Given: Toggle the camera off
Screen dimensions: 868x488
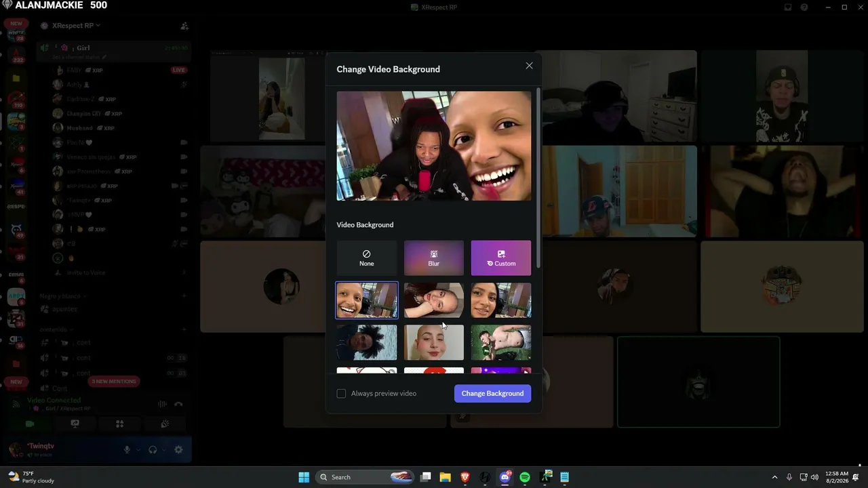Looking at the screenshot, I should click(x=30, y=424).
